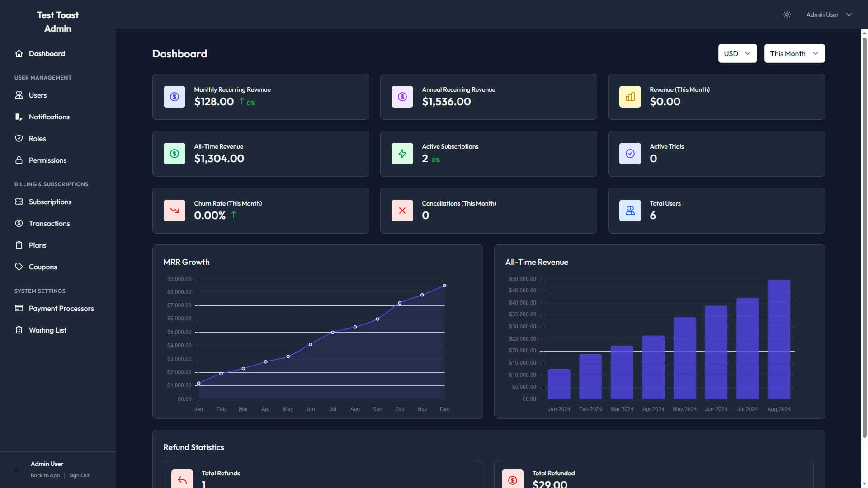Screen dimensions: 868x488
Task: Open Transactions using the dollar icon
Action: pyautogui.click(x=19, y=223)
